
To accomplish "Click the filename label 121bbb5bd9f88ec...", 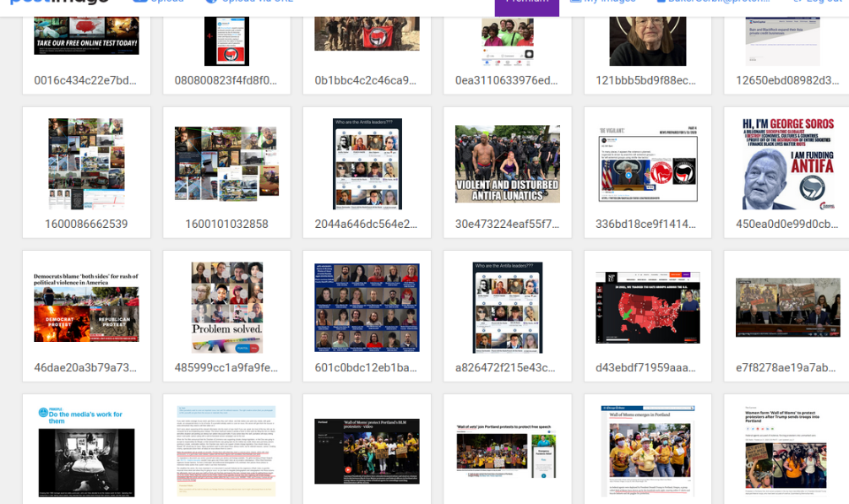I will [647, 80].
